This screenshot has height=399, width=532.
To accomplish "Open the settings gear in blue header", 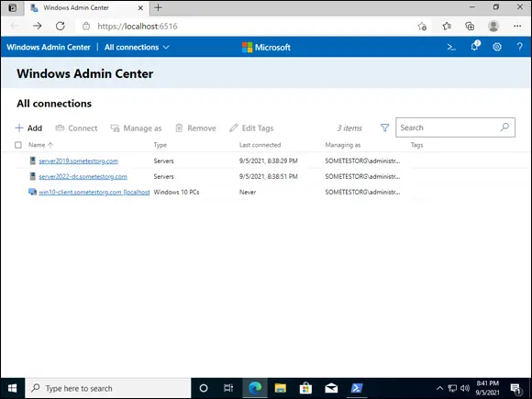I will tap(497, 47).
